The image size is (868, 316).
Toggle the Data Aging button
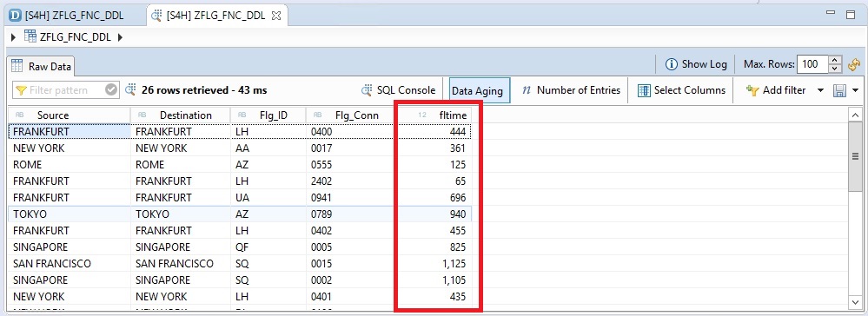point(477,91)
